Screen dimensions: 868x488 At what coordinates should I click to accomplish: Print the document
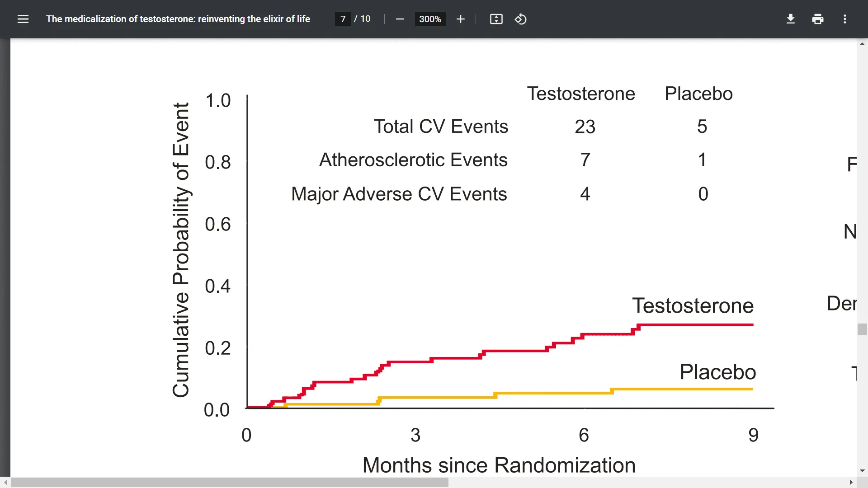(818, 19)
